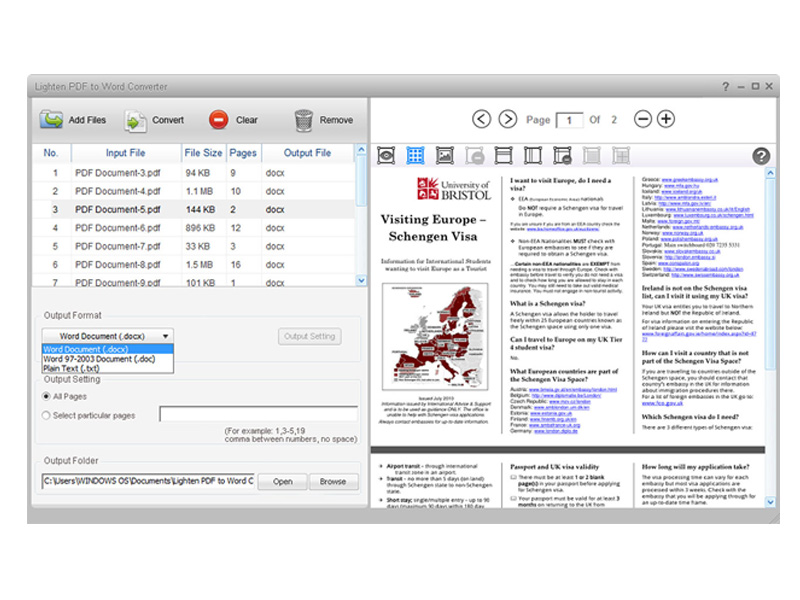Click the page number input field
Image resolution: width=800 pixels, height=600 pixels.
tap(569, 119)
